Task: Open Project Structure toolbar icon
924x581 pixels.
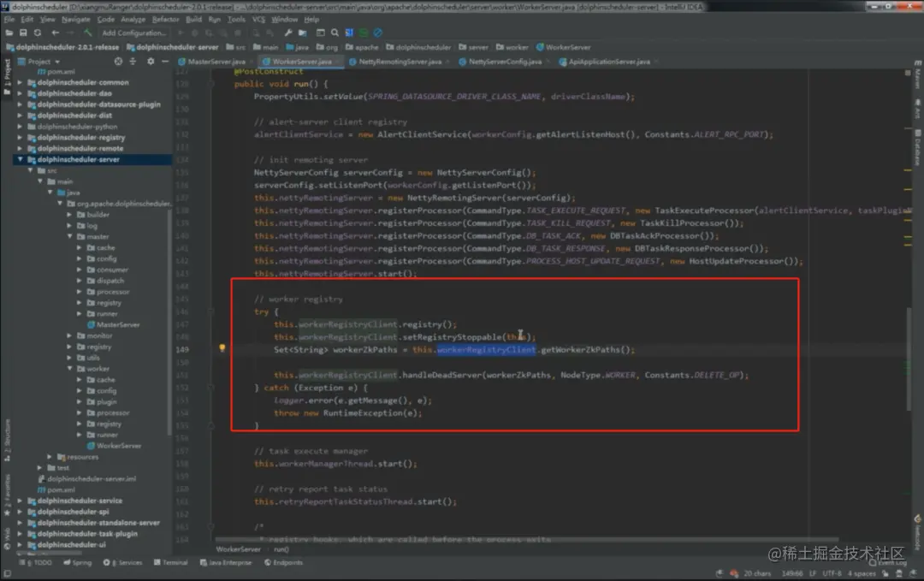Action: pyautogui.click(x=302, y=33)
